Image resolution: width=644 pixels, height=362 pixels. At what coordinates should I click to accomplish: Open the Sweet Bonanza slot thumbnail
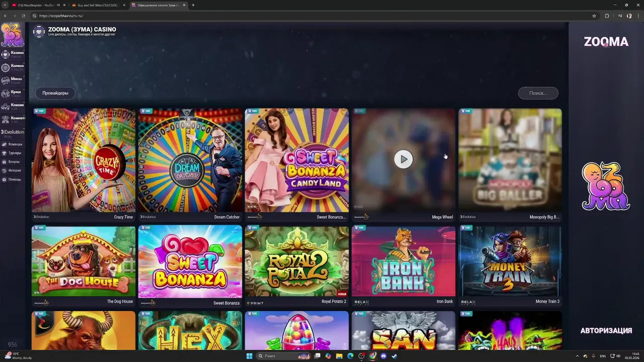[190, 261]
